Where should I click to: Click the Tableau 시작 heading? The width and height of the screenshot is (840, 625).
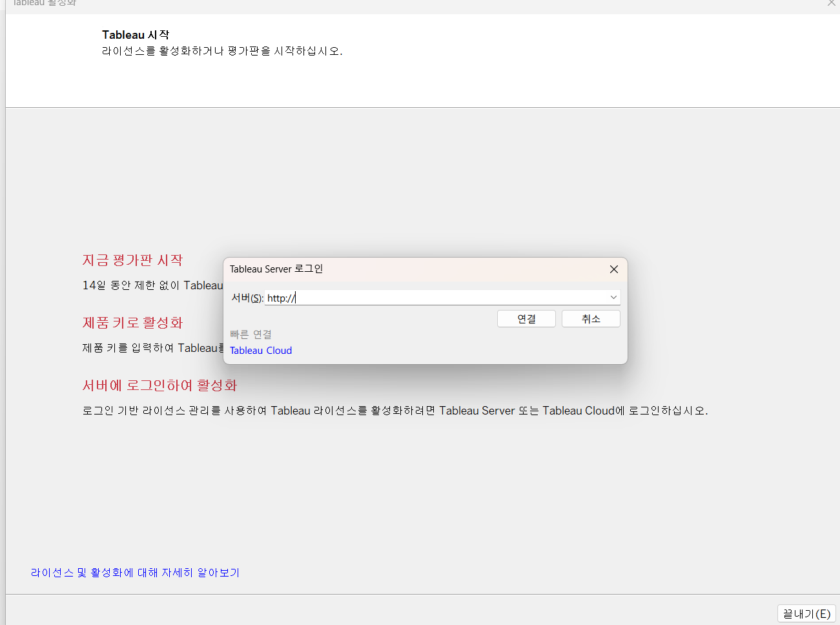(x=136, y=35)
